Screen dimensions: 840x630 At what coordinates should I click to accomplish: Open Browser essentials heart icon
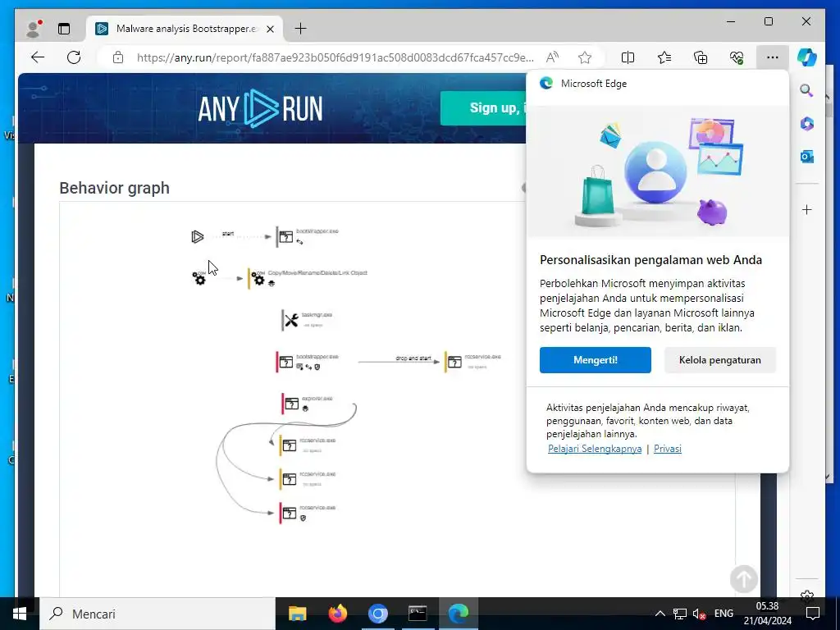coord(737,57)
